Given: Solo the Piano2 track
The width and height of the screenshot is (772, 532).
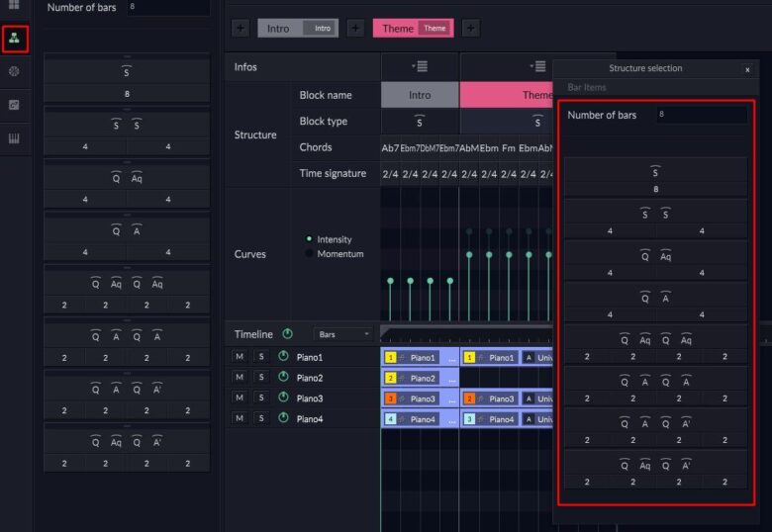Looking at the screenshot, I should pyautogui.click(x=261, y=377).
